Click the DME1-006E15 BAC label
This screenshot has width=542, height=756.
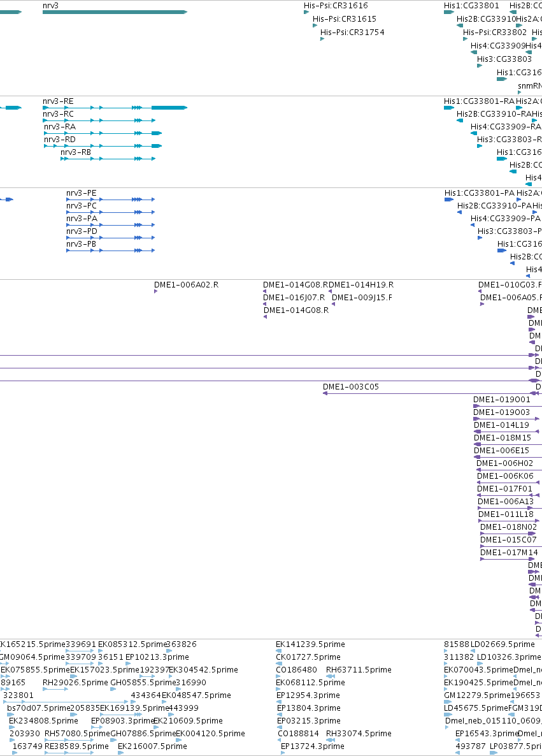click(501, 451)
